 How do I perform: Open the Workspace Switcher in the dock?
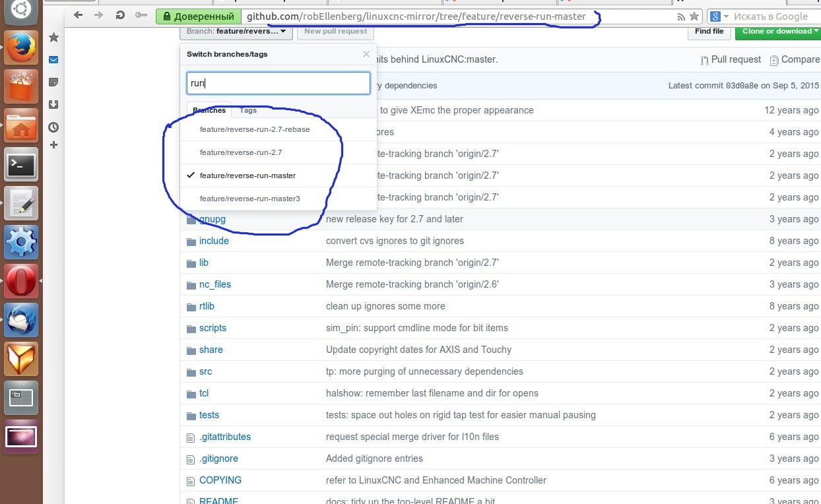click(x=21, y=398)
